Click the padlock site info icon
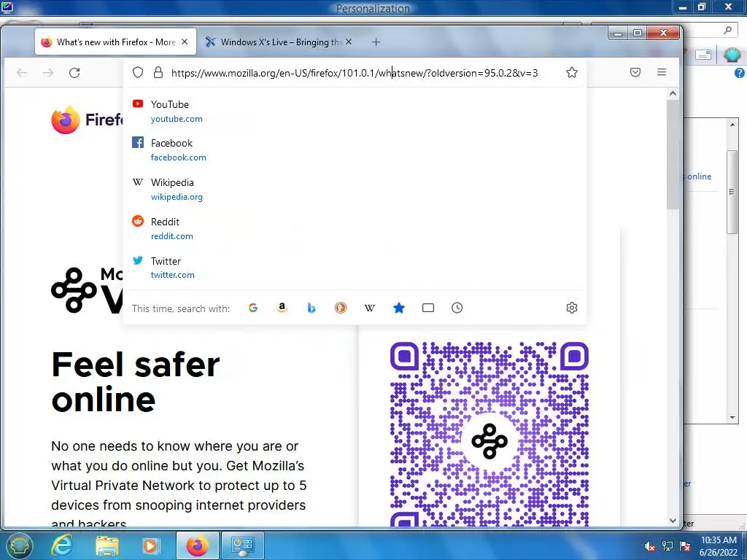The image size is (747, 560). 158,72
